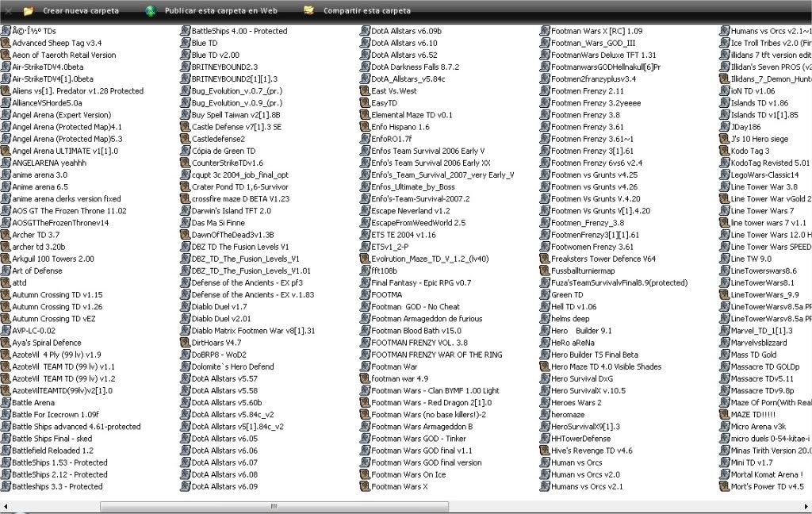Viewport: 812px width, 514px height.
Task: Select 'DawnOfTheDead3v1.3B' file name
Action: 232,235
